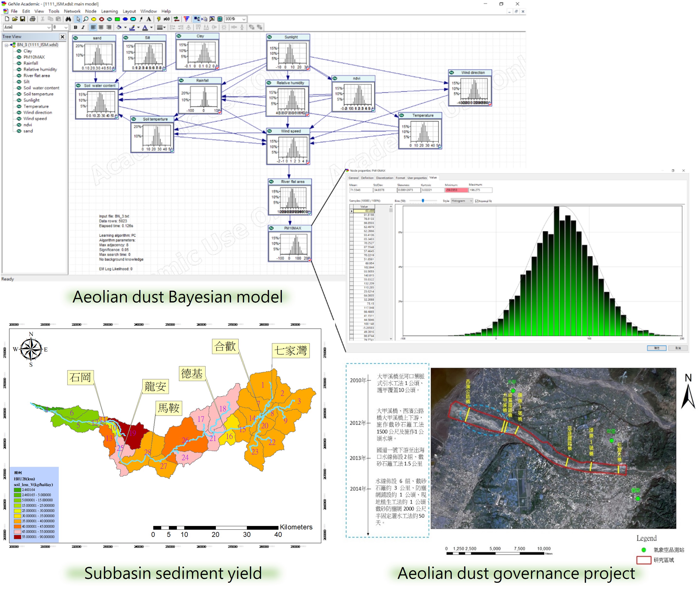The image size is (700, 592).
Task: Click the red-green swap arrows icon
Action: pos(176,19)
